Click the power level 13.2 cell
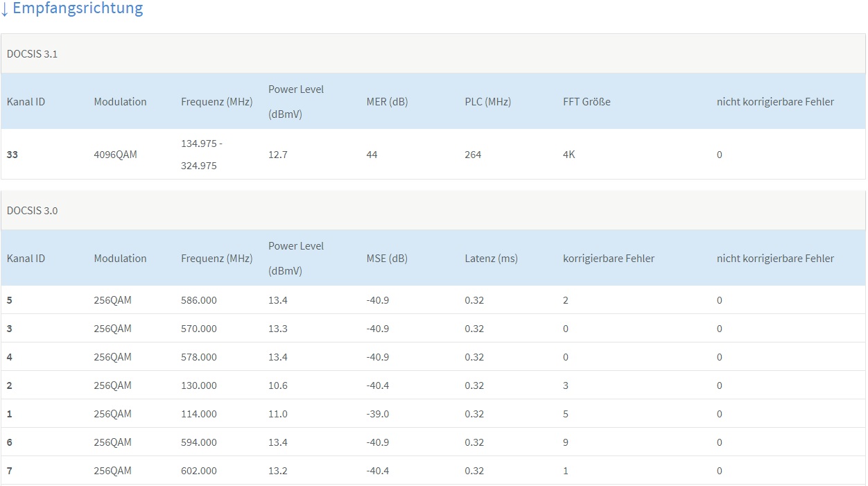The width and height of the screenshot is (868, 486). [x=278, y=471]
